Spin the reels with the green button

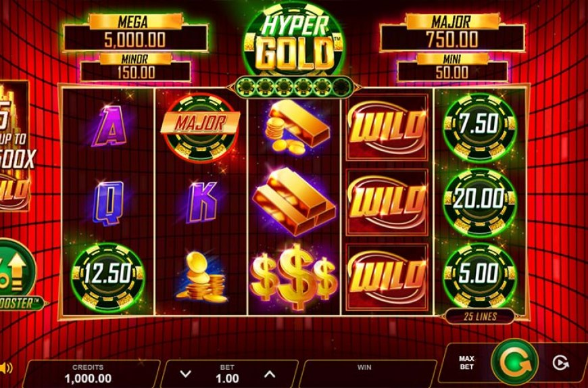[515, 362]
